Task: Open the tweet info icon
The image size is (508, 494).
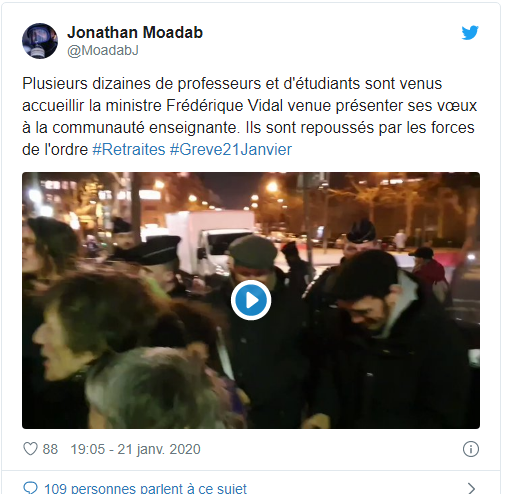Action: 471,449
